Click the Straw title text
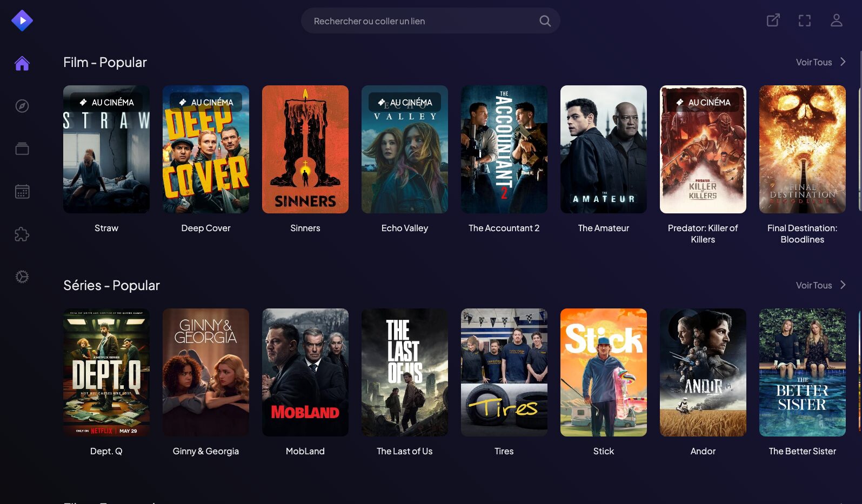This screenshot has width=862, height=504. [x=106, y=228]
